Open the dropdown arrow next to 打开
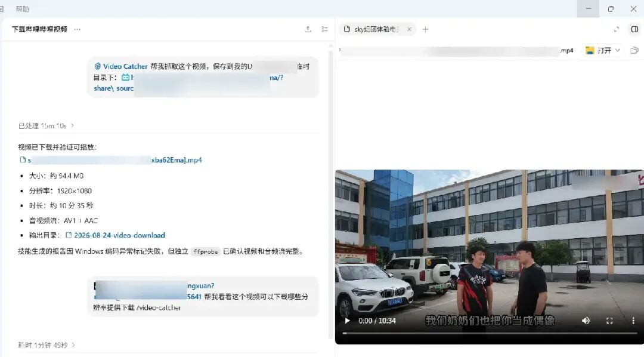Screen dimensions: 644x357 point(617,50)
